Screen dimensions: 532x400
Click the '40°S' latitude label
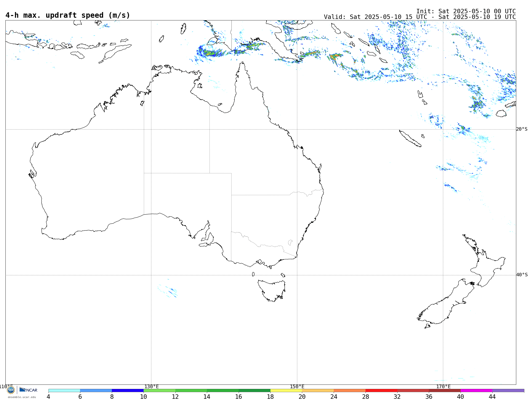522,275
